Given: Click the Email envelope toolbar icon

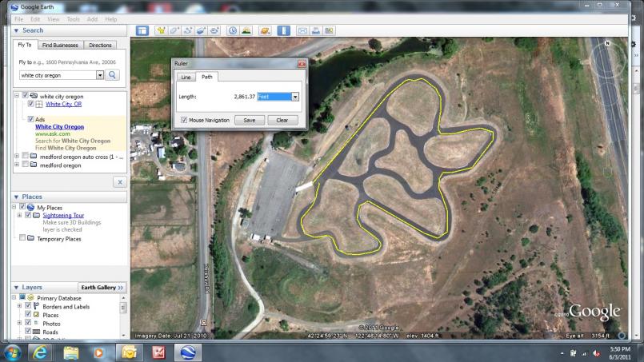Looking at the screenshot, I should (x=303, y=30).
